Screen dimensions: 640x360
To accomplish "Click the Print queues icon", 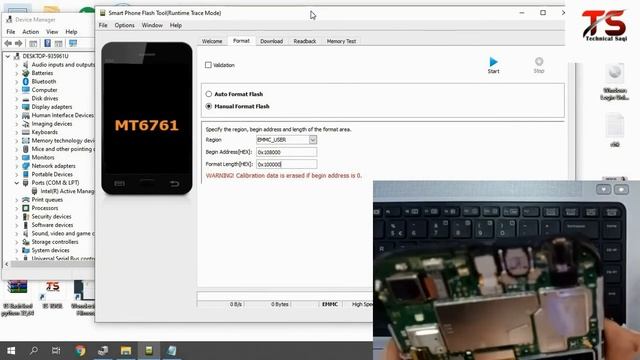I will (x=26, y=200).
